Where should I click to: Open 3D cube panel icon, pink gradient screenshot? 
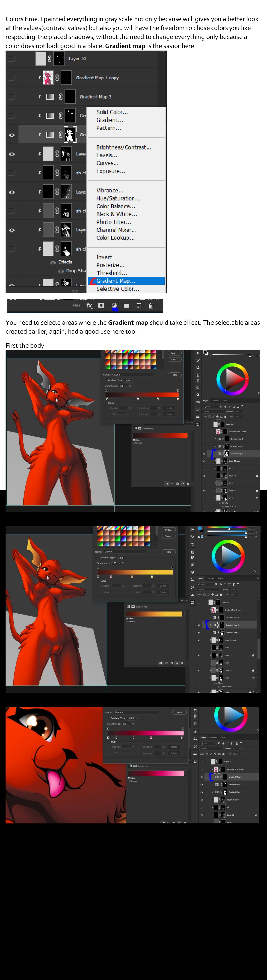click(x=195, y=724)
